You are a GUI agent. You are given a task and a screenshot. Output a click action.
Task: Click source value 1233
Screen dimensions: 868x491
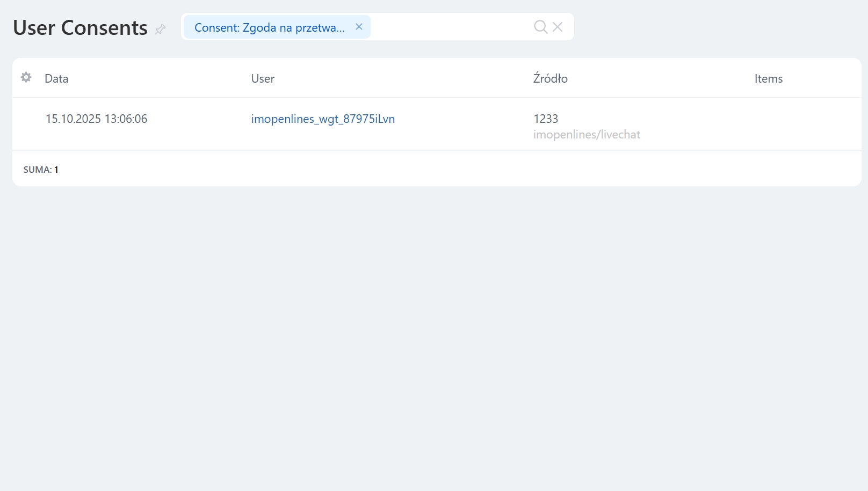click(x=546, y=119)
